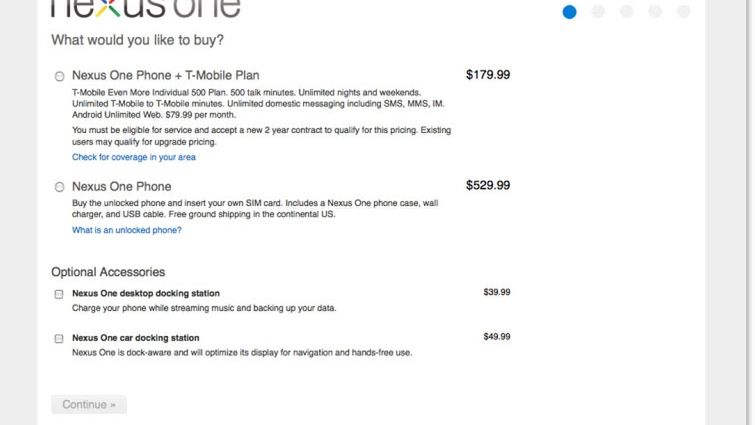Click the Nexus One car docking station label
Image resolution: width=755 pixels, height=425 pixels.
coord(136,338)
